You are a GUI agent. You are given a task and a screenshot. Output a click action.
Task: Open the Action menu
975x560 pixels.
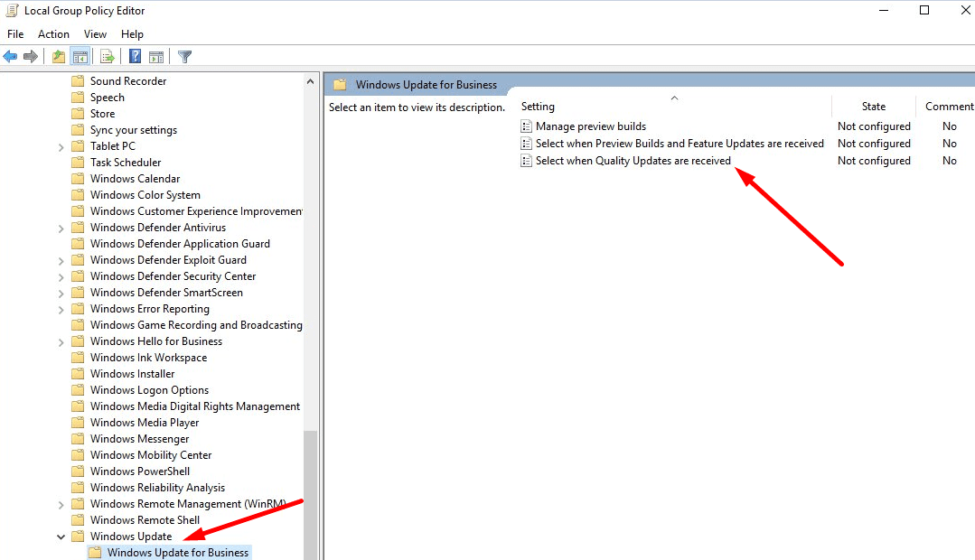53,34
